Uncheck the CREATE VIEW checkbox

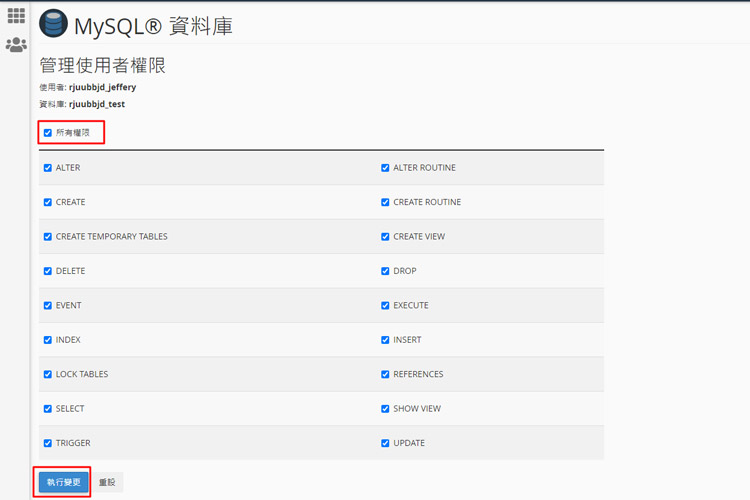385,237
